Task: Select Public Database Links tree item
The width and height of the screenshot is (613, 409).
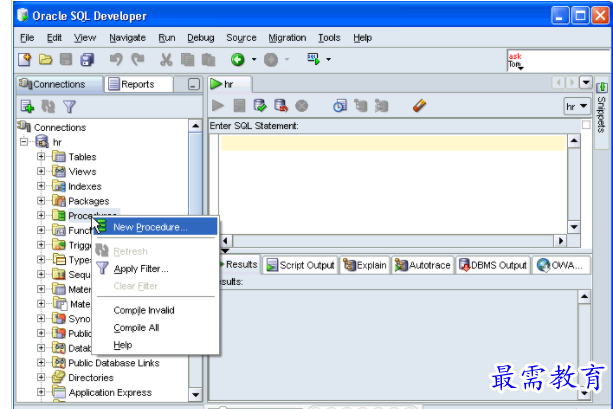Action: click(x=113, y=363)
